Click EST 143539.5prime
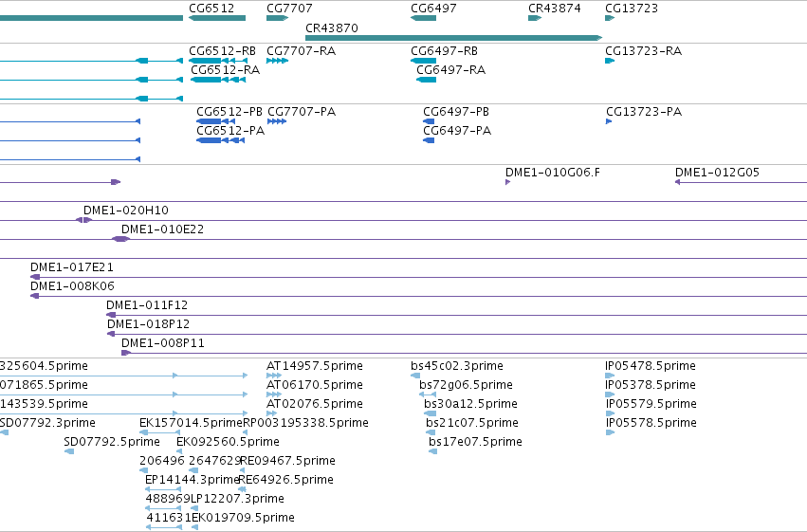This screenshot has height=532, width=807. [x=123, y=413]
